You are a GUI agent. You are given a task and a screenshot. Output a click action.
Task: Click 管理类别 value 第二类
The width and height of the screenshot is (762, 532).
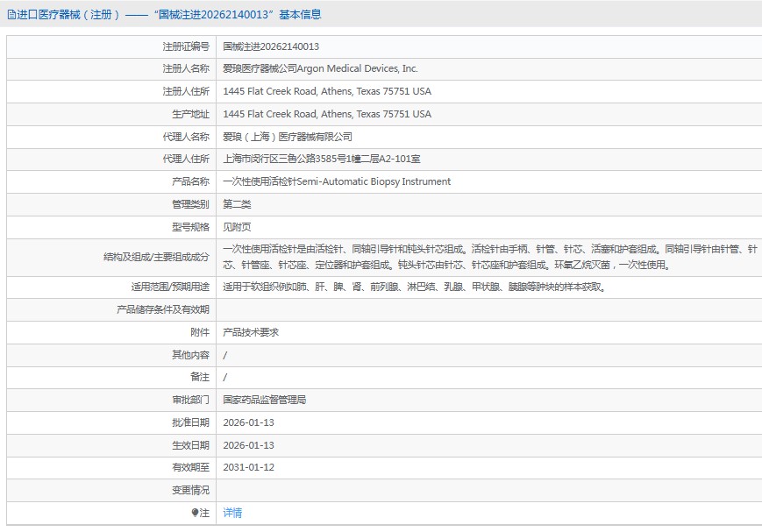click(237, 204)
